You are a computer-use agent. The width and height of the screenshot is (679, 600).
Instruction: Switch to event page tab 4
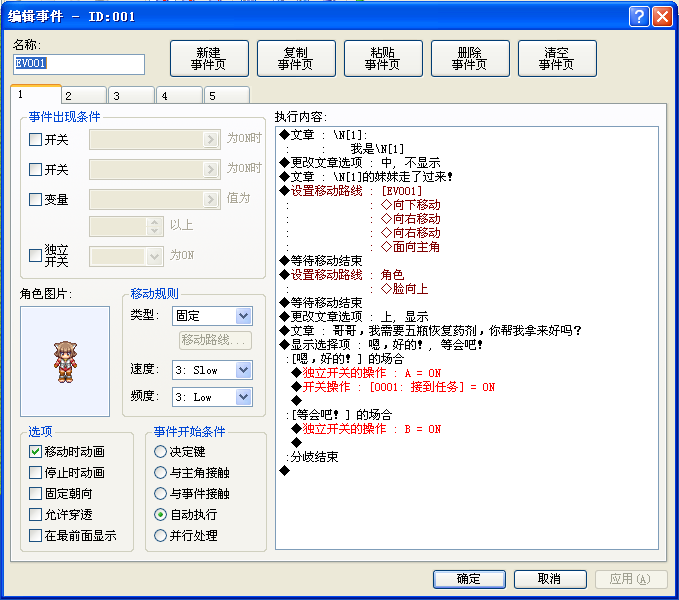coord(180,96)
